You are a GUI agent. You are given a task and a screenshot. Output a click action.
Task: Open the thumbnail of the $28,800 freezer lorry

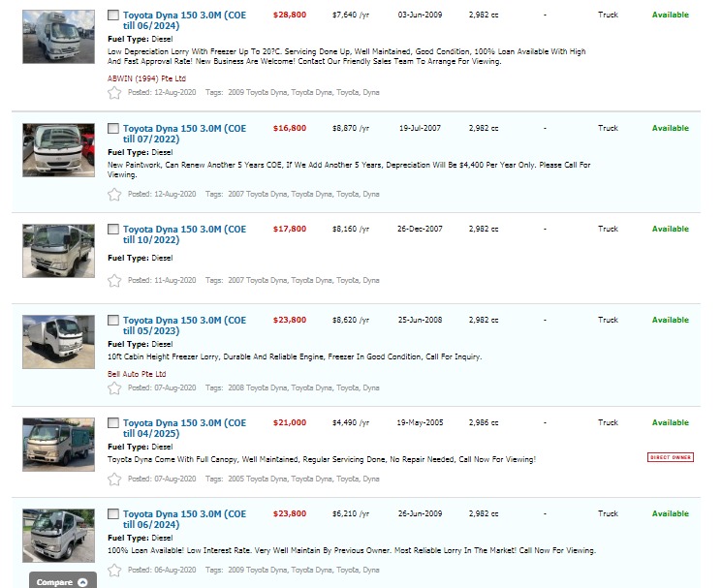point(58,38)
